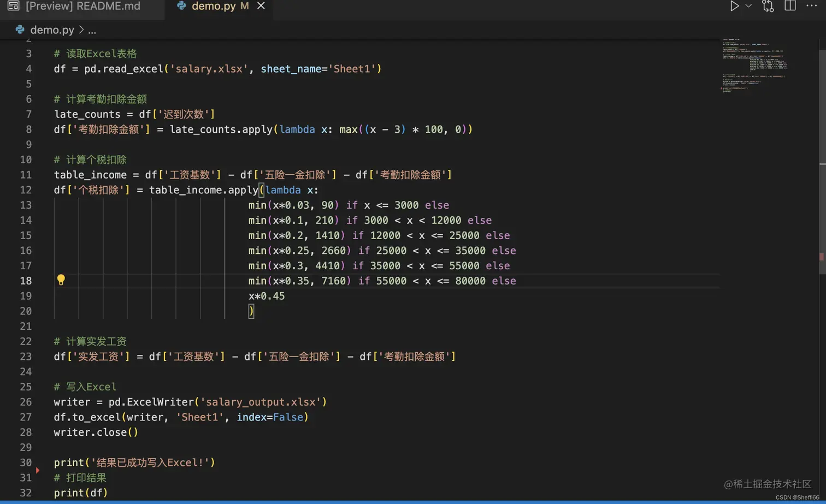Click line number 4 in gutter

(28, 69)
